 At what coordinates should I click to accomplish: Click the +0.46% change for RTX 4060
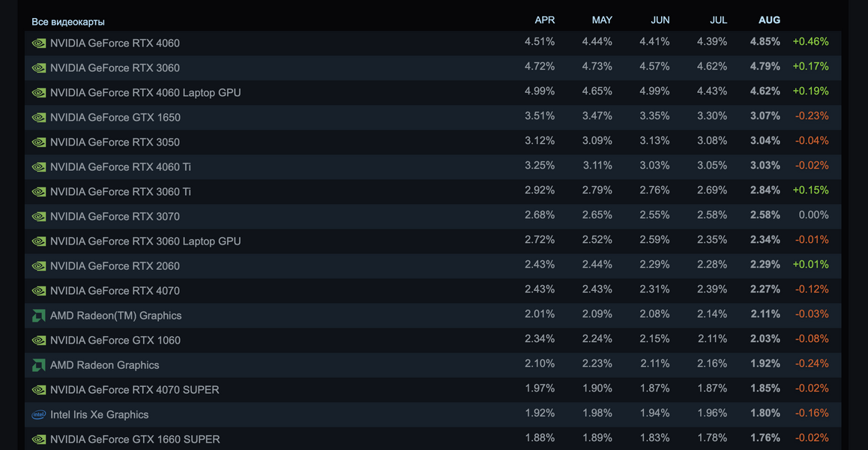[810, 42]
